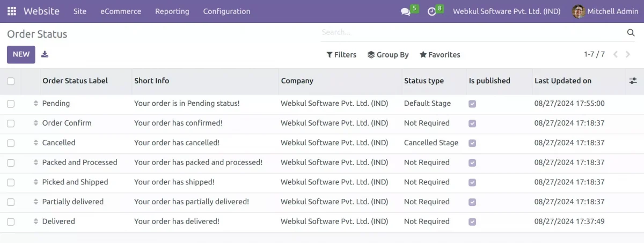644x243 pixels.
Task: Click into the Search field
Action: [472, 32]
